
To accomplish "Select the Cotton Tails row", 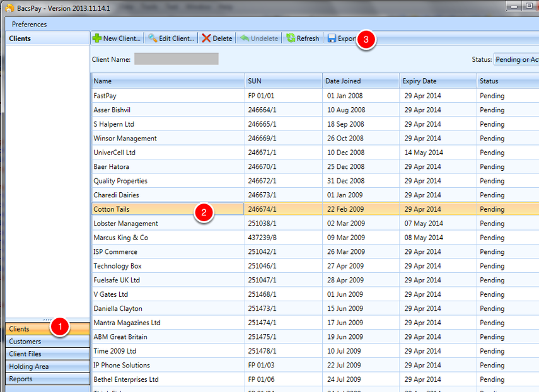I will pos(315,209).
